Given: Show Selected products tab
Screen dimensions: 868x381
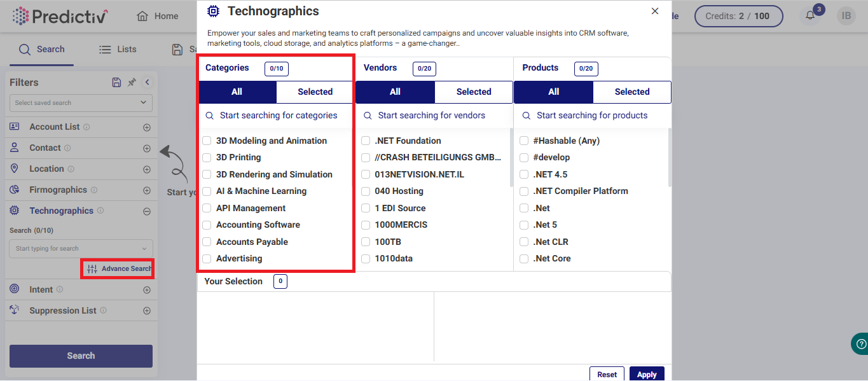Looking at the screenshot, I should click(632, 92).
